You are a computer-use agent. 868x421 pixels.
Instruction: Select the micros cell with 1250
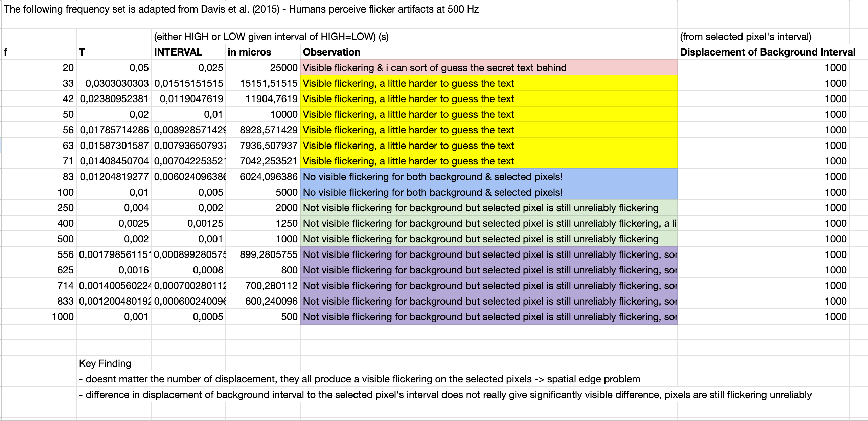(263, 223)
